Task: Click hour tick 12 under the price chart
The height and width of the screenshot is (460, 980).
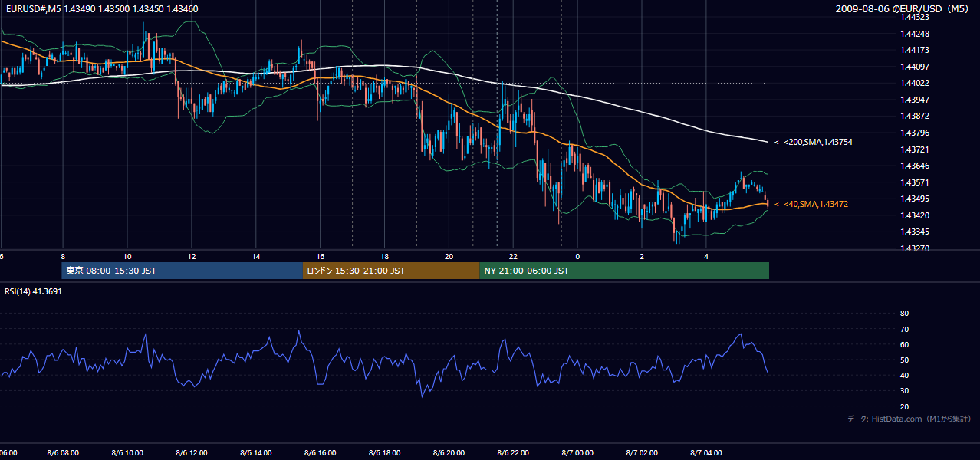Action: click(x=192, y=256)
